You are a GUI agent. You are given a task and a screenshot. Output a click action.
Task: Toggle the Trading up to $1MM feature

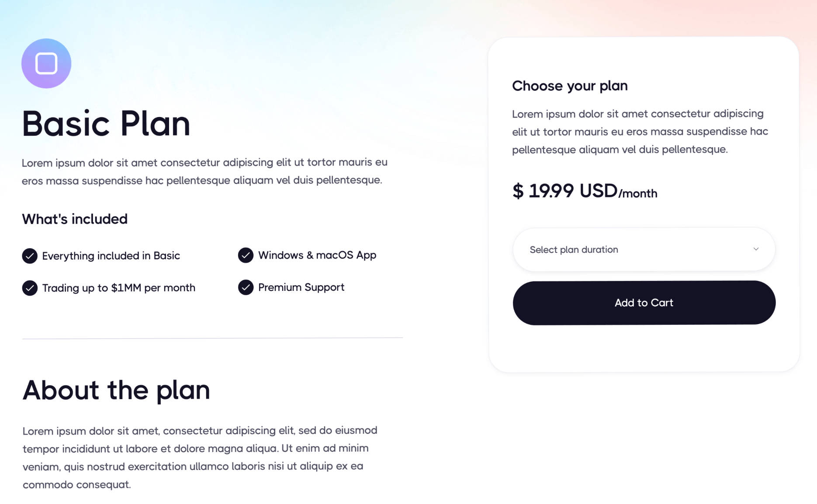tap(119, 288)
